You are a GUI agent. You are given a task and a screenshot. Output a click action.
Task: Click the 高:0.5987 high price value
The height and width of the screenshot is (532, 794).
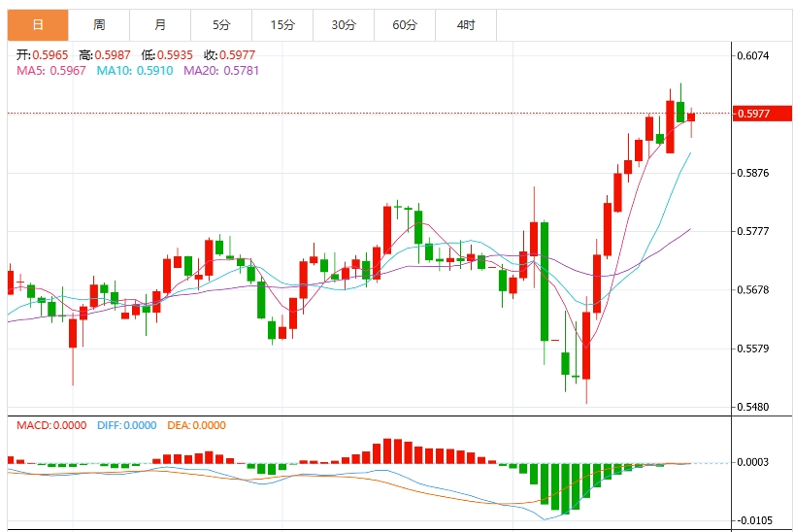[x=105, y=54]
